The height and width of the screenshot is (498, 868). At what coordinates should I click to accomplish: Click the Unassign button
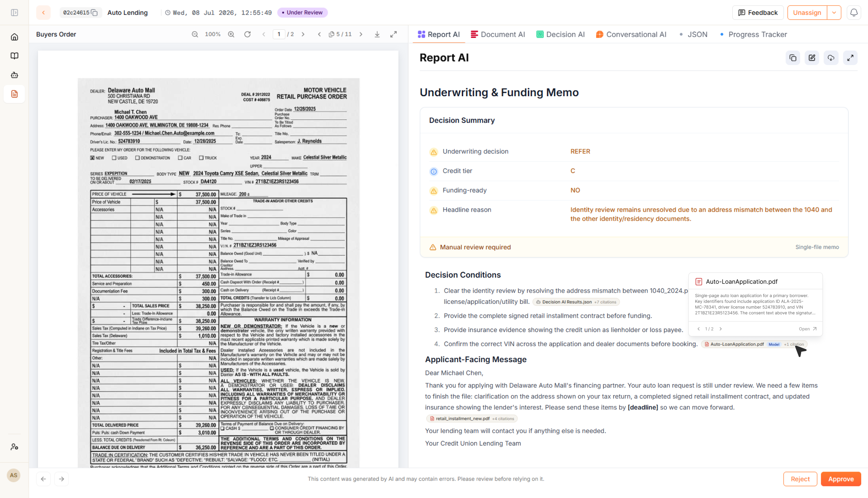[807, 13]
